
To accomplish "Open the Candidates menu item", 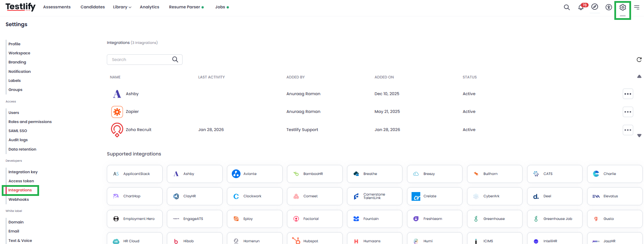I will click(x=92, y=7).
